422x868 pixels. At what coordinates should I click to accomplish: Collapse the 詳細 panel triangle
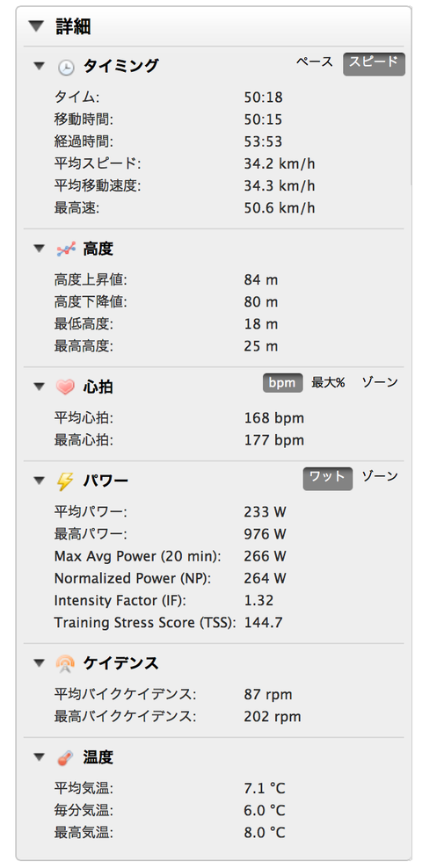point(37,26)
